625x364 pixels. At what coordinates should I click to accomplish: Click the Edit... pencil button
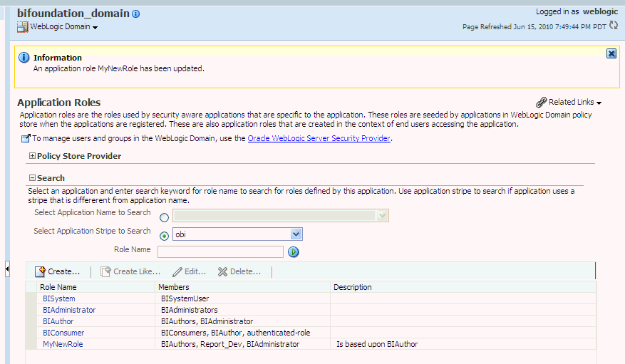(x=190, y=271)
